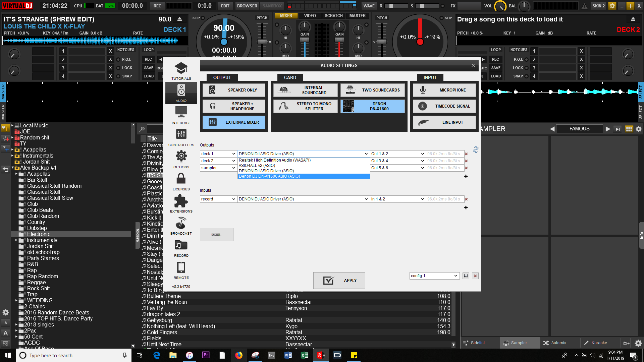Click the Wave button in top bar

click(369, 6)
